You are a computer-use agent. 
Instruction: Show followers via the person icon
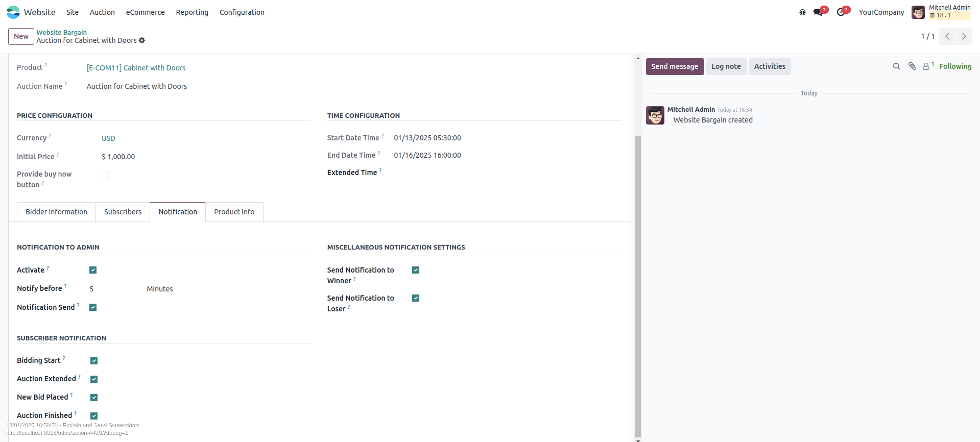(927, 66)
